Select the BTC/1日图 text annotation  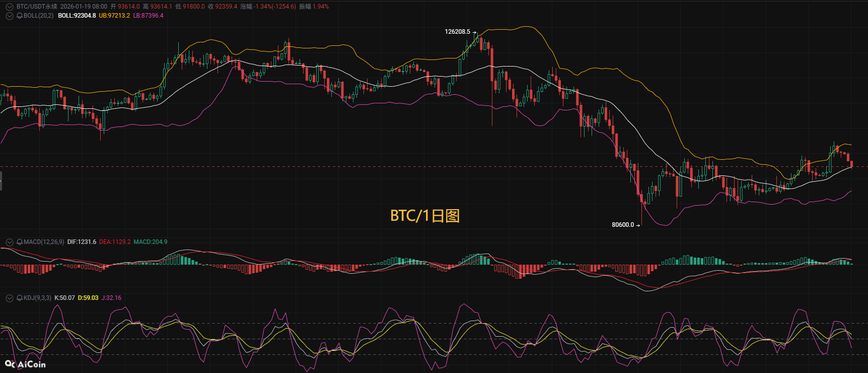click(425, 216)
